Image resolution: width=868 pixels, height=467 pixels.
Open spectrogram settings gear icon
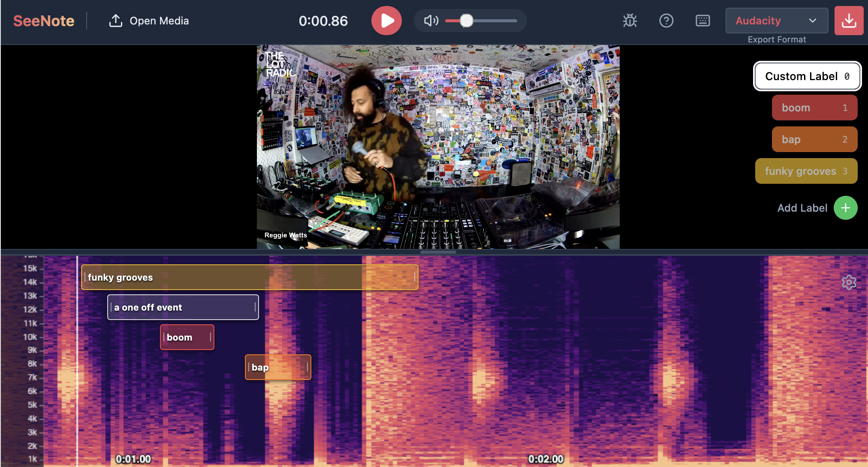(849, 282)
